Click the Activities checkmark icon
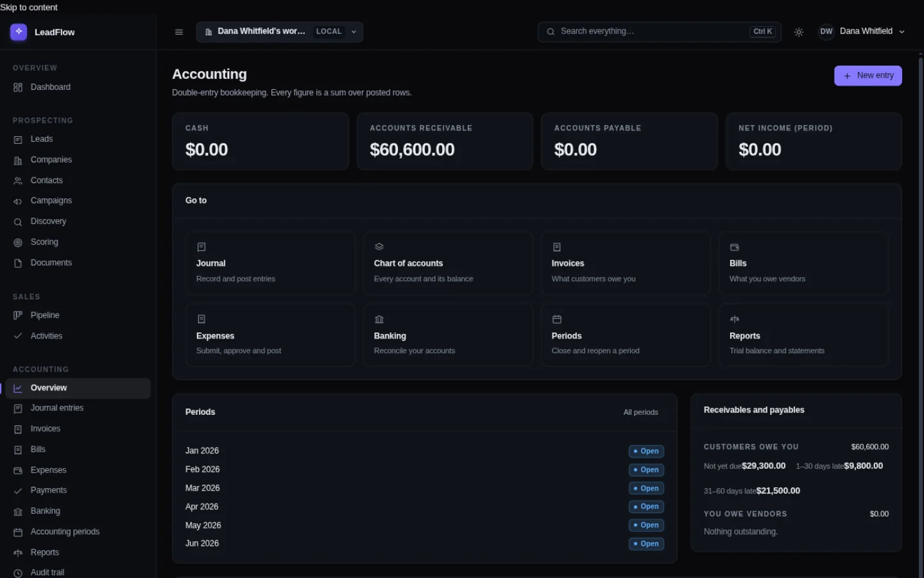This screenshot has width=924, height=578. (x=18, y=336)
